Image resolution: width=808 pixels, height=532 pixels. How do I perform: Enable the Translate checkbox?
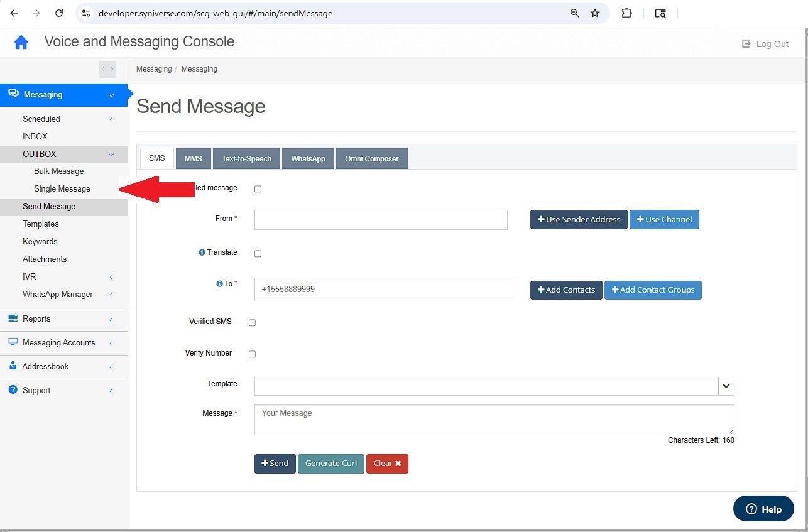tap(258, 254)
